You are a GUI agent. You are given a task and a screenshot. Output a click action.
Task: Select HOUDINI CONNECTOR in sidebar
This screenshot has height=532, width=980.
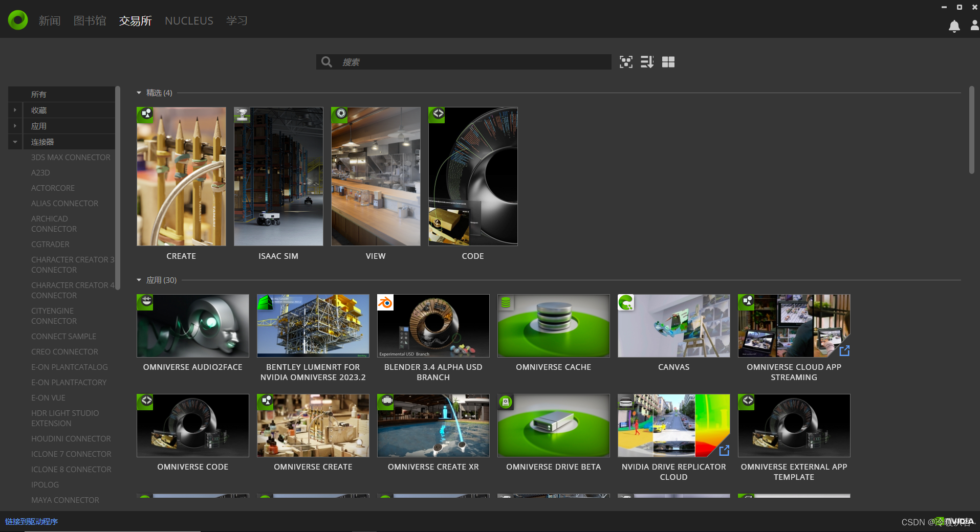coord(71,438)
